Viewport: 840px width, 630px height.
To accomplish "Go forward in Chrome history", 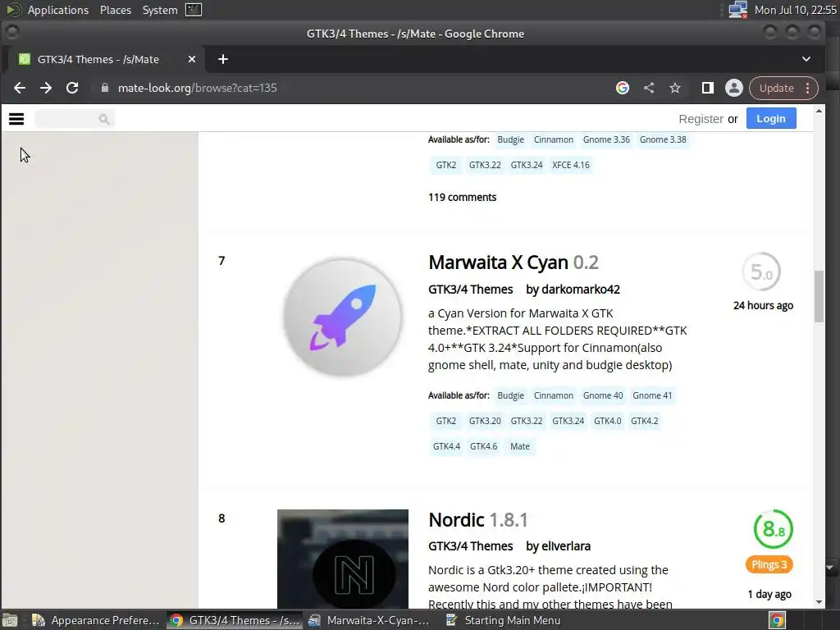I will (46, 88).
